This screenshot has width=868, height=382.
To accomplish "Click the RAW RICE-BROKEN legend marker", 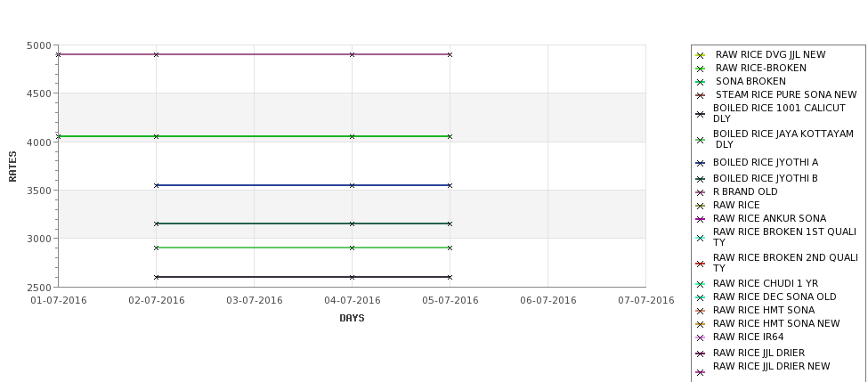I will (x=700, y=69).
